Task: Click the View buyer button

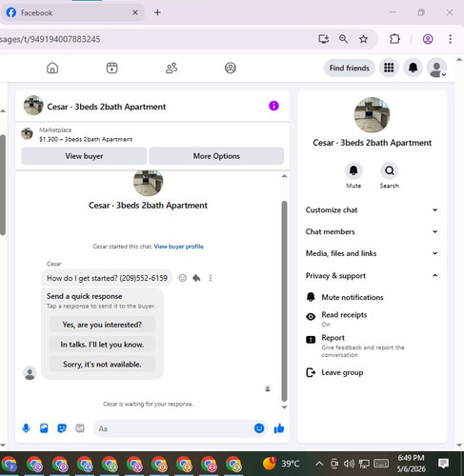Action: click(x=84, y=156)
